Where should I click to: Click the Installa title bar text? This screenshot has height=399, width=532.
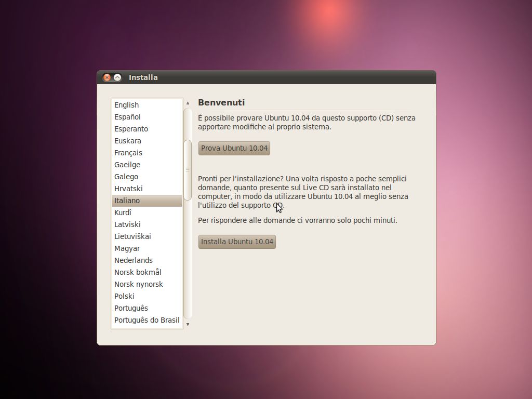pyautogui.click(x=143, y=77)
